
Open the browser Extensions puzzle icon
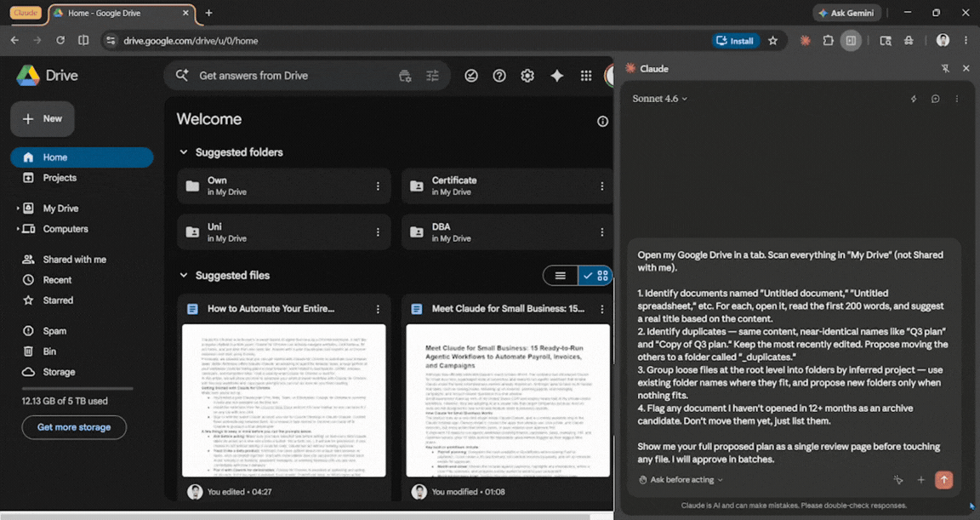click(828, 41)
